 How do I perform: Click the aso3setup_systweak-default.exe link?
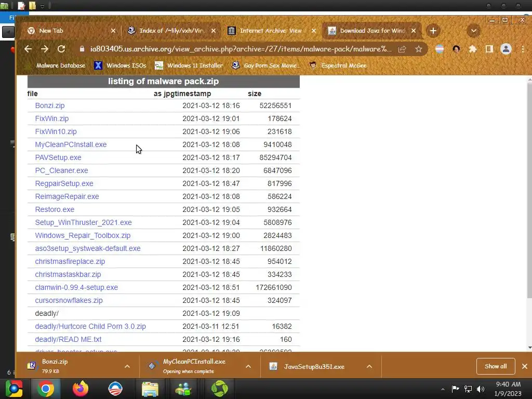click(88, 248)
